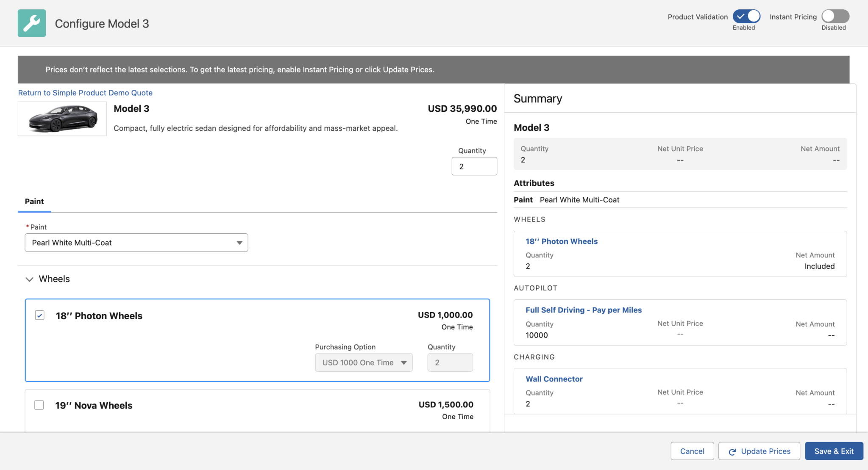Image resolution: width=868 pixels, height=470 pixels.
Task: Open the USD 1000 One Time purchasing option
Action: click(363, 362)
